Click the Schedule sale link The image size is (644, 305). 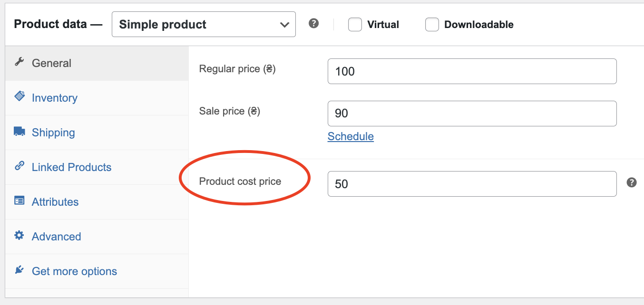351,137
